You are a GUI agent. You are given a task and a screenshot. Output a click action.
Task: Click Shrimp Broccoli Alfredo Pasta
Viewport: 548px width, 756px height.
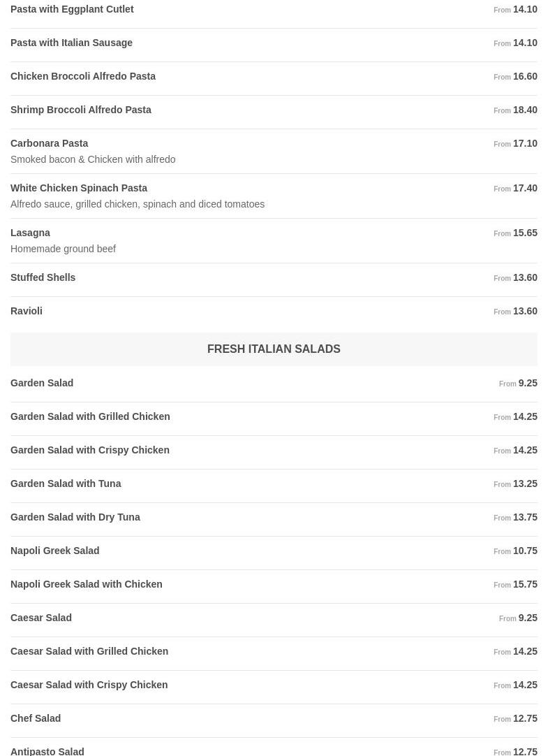coord(81,110)
